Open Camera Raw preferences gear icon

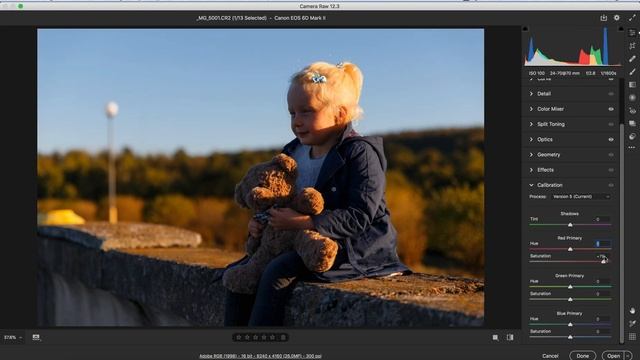coord(617,18)
